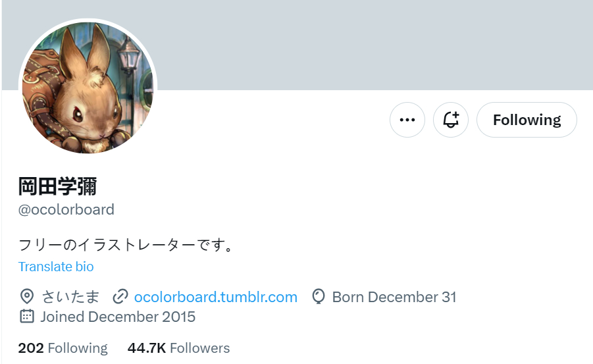Click the @ocolorboard handle text
The image size is (593, 364).
66,209
